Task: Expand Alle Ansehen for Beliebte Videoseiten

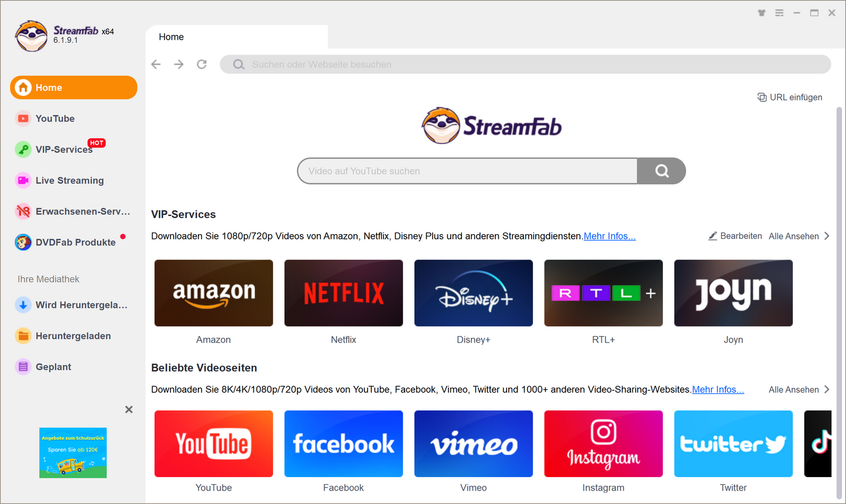Action: [x=799, y=390]
